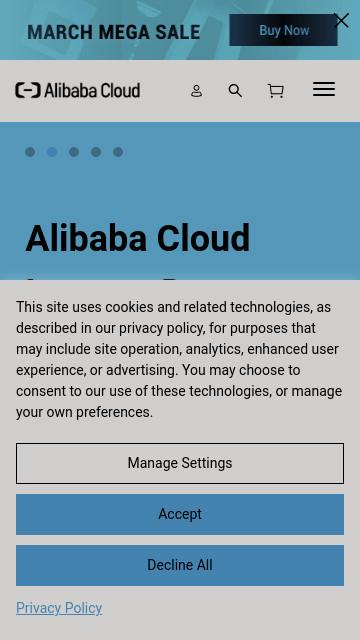View the shopping cart icon
Viewport: 360px width, 640px height.
(x=276, y=91)
